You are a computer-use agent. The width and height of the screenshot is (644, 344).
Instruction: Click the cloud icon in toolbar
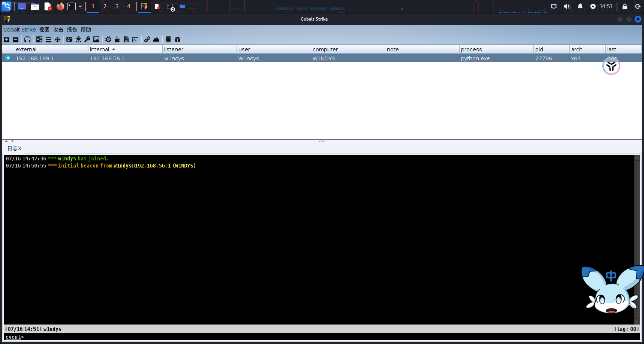click(156, 39)
